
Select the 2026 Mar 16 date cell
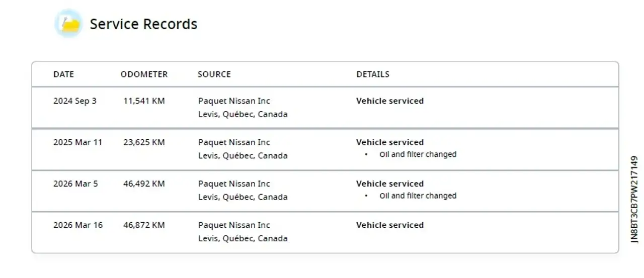point(78,225)
